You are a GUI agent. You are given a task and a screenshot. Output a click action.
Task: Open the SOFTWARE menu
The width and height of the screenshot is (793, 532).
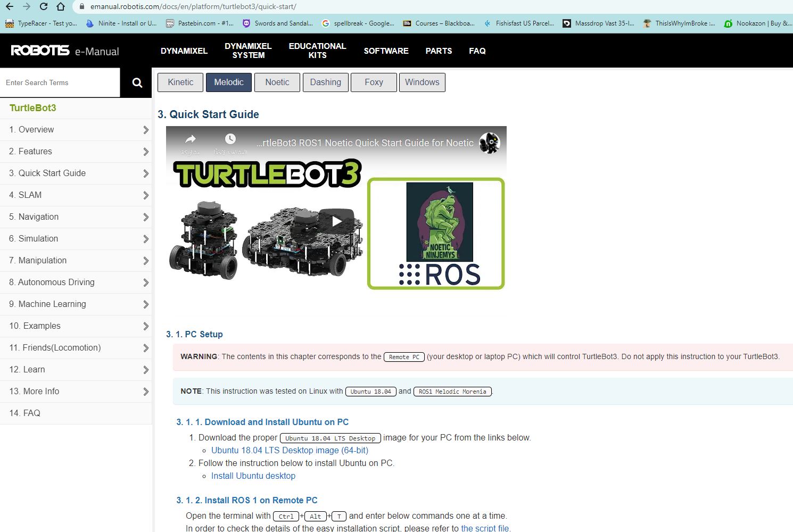click(x=386, y=51)
